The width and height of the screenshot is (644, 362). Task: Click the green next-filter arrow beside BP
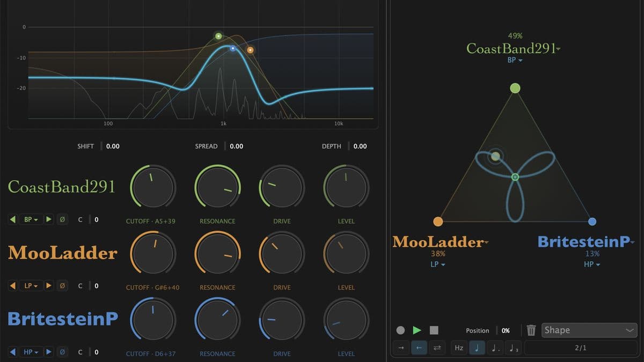pos(49,219)
